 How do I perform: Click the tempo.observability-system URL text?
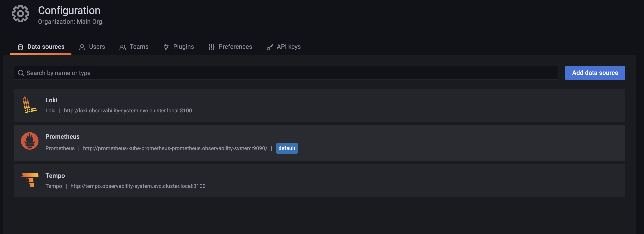[x=138, y=186]
